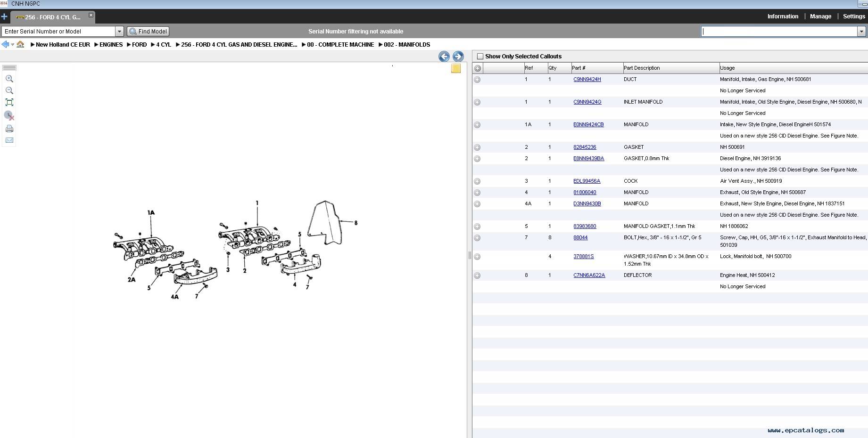
Task: Open the Information menu
Action: point(783,16)
